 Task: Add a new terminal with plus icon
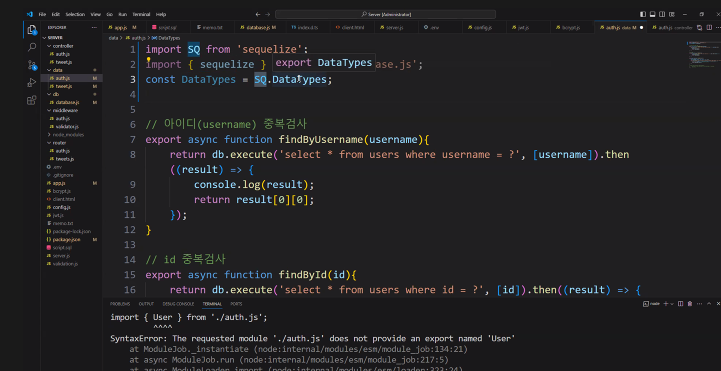point(666,304)
